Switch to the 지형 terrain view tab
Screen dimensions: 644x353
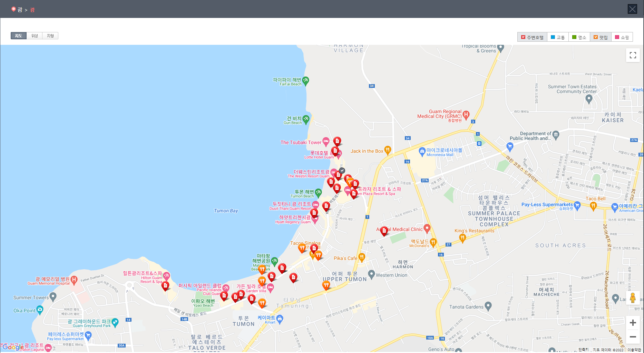(x=50, y=36)
